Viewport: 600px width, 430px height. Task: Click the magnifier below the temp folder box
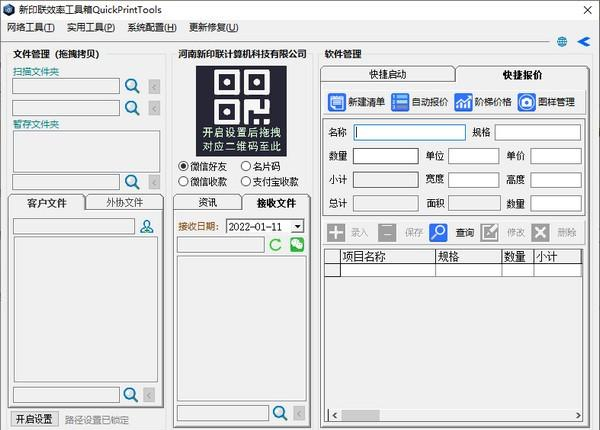point(132,182)
